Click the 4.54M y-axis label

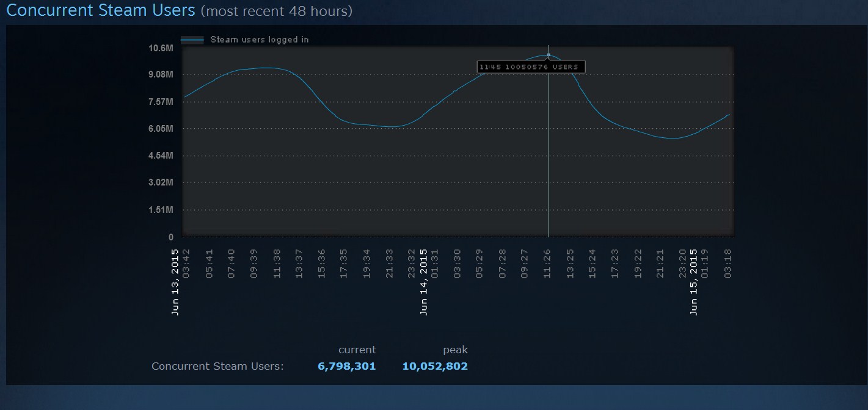click(161, 156)
